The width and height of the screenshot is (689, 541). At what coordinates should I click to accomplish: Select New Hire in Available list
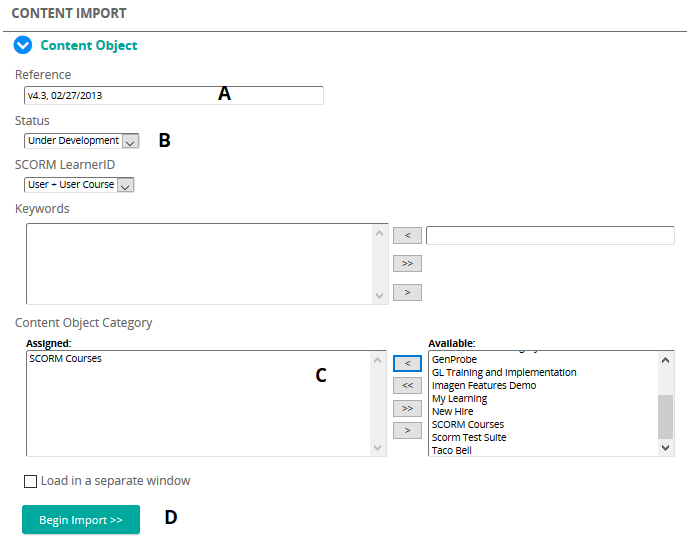(452, 411)
